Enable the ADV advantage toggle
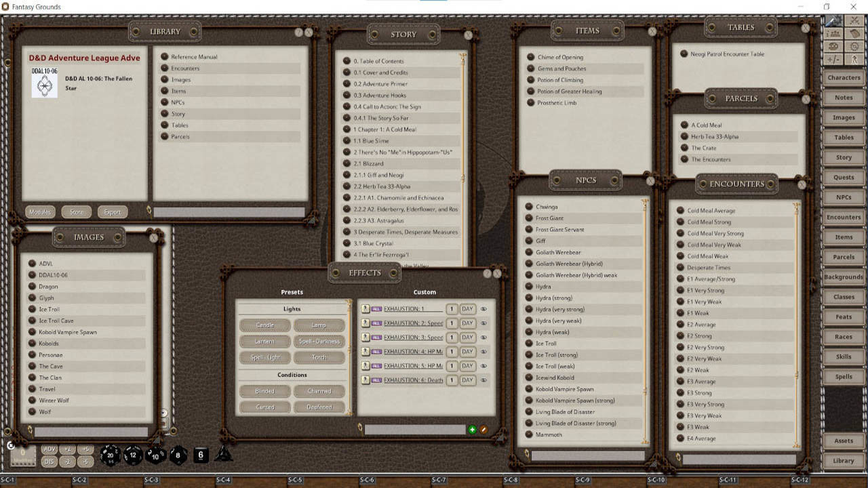Image resolution: width=868 pixels, height=488 pixels. [x=50, y=448]
